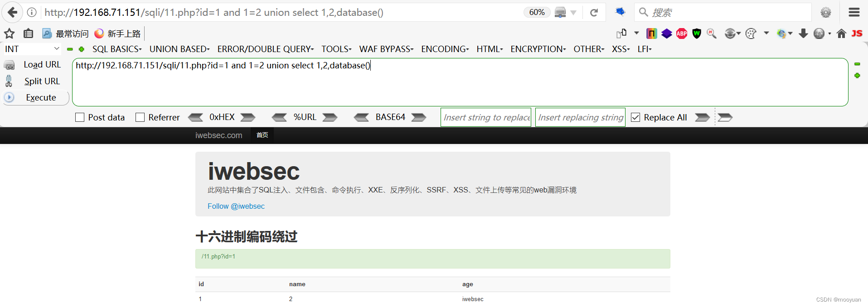The height and width of the screenshot is (307, 868).
Task: Go back with the browser back arrow
Action: click(12, 12)
